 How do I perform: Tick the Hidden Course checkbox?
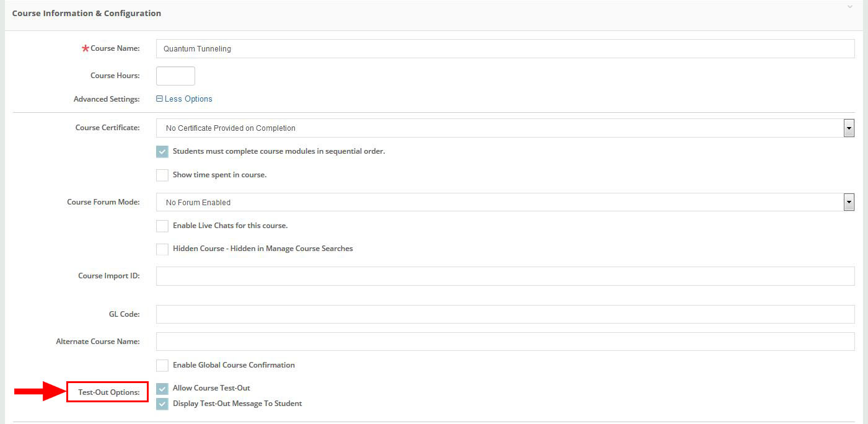pos(162,249)
